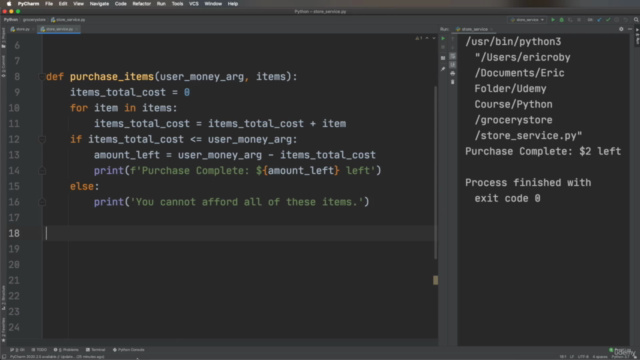Clear all Run output with the trash icon

point(452,82)
